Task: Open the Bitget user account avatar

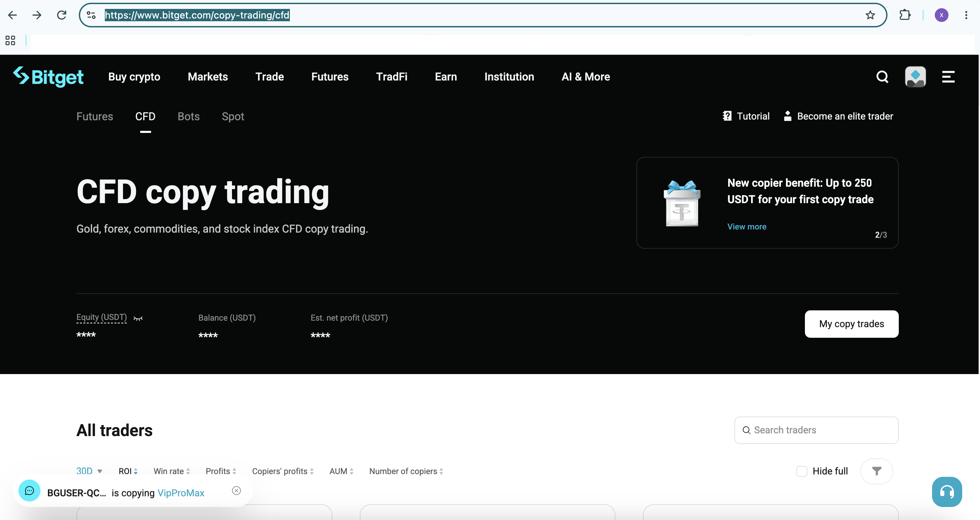Action: tap(915, 77)
